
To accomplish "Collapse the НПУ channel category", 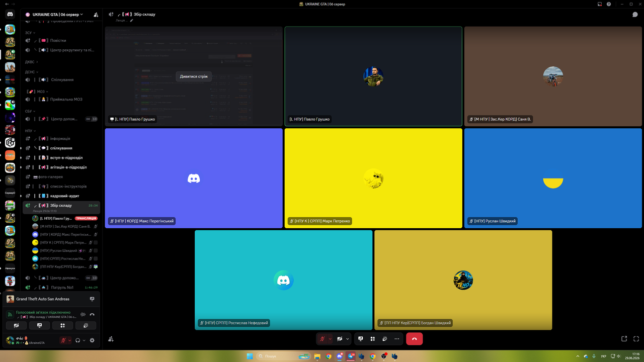I will 30,131.
